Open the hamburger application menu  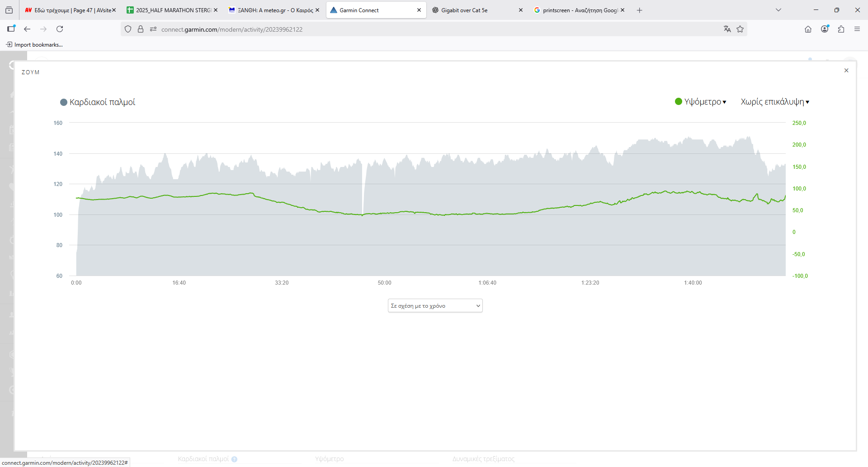pos(857,29)
